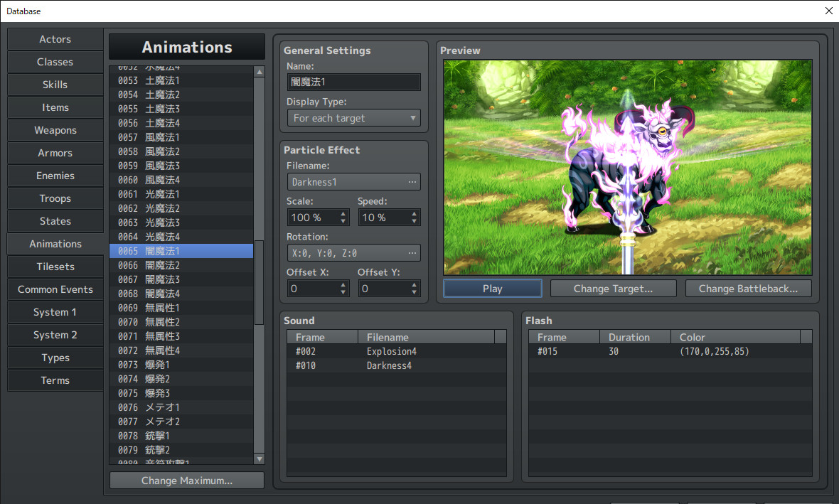Open the Change Maximum dialog
Image resolution: width=839 pixels, height=504 pixels.
186,480
